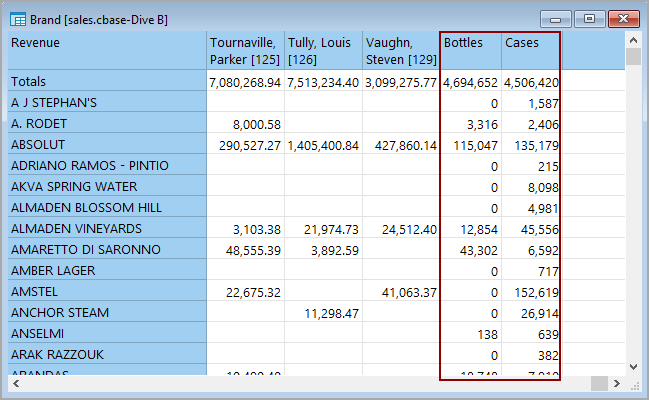This screenshot has height=400, width=649.
Task: Select the AMARETTO DI SARONNO row
Action: (x=105, y=250)
